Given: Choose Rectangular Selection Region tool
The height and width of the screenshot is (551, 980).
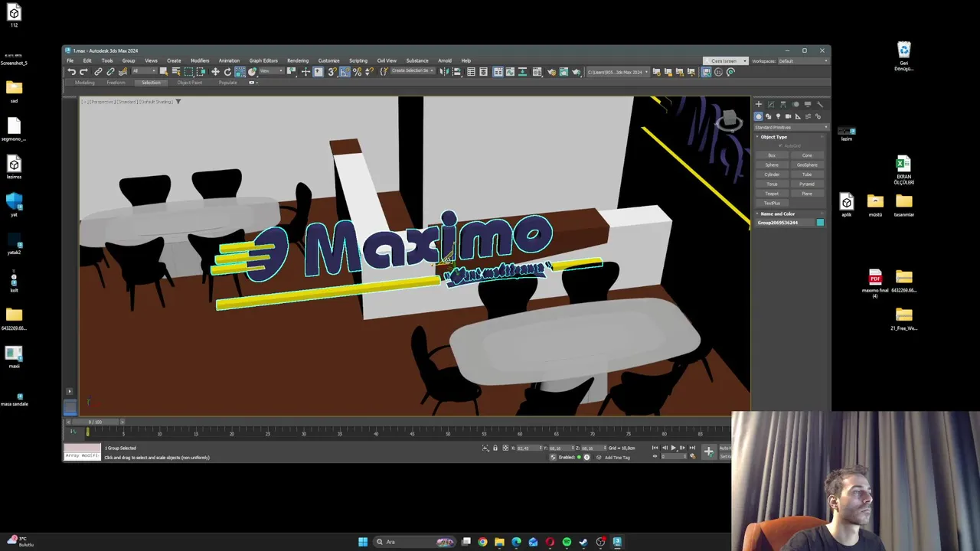Looking at the screenshot, I should tap(188, 72).
